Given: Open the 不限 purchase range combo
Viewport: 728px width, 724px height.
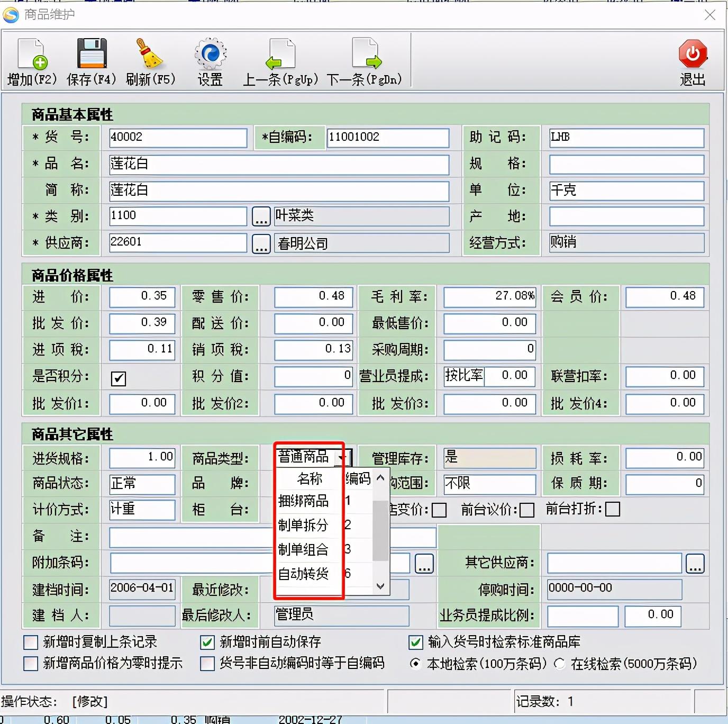Looking at the screenshot, I should (x=490, y=484).
